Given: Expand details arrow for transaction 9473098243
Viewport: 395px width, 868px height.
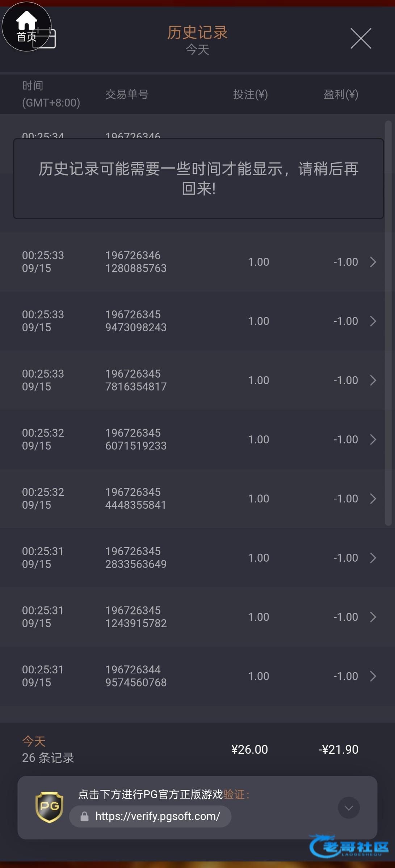Looking at the screenshot, I should coord(373,321).
